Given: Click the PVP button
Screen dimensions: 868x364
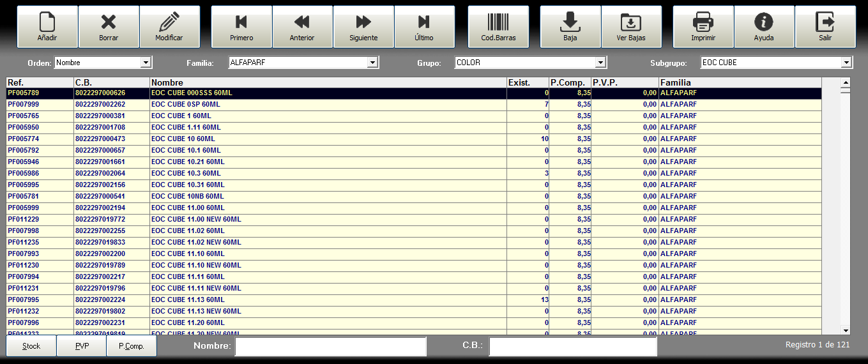Looking at the screenshot, I should click(82, 346).
